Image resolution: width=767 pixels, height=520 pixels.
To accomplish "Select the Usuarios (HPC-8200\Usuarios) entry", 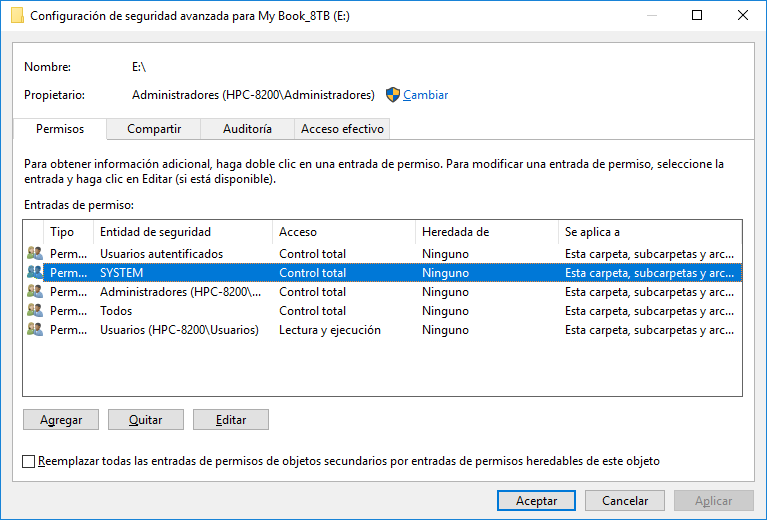I will [x=383, y=330].
